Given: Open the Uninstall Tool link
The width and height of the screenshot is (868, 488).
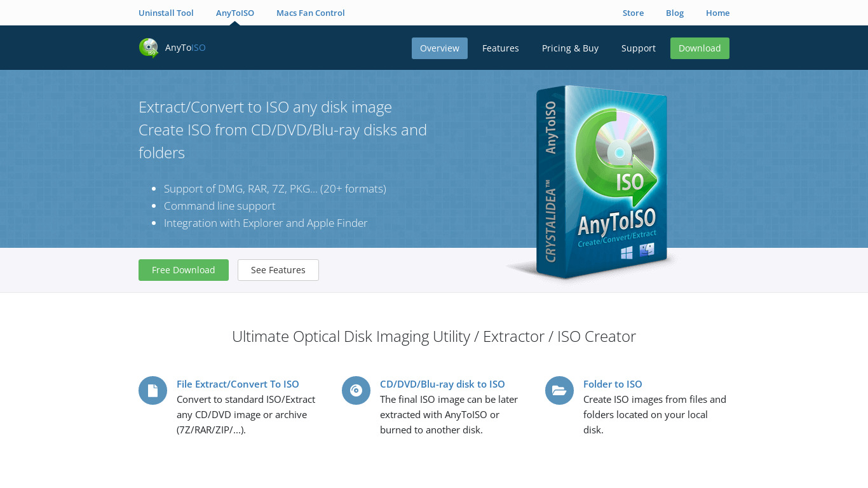Looking at the screenshot, I should pyautogui.click(x=166, y=13).
